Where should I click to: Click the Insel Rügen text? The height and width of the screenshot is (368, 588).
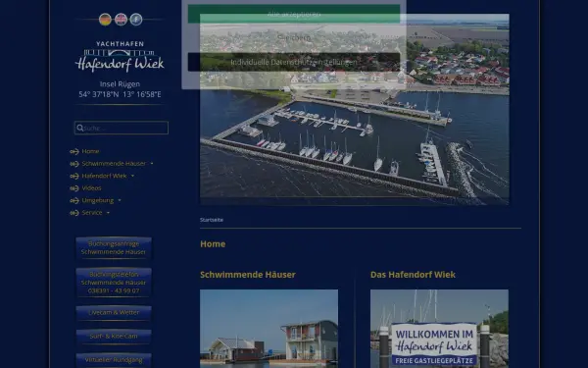(120, 84)
